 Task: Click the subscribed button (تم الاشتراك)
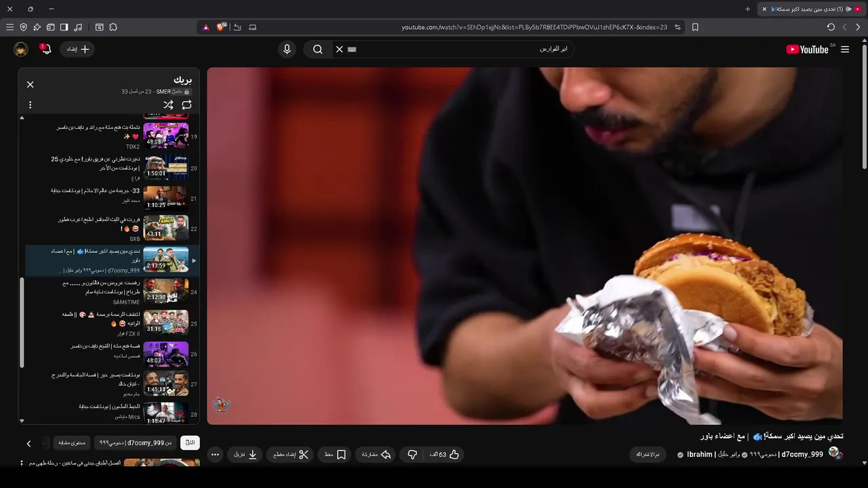[x=648, y=455]
